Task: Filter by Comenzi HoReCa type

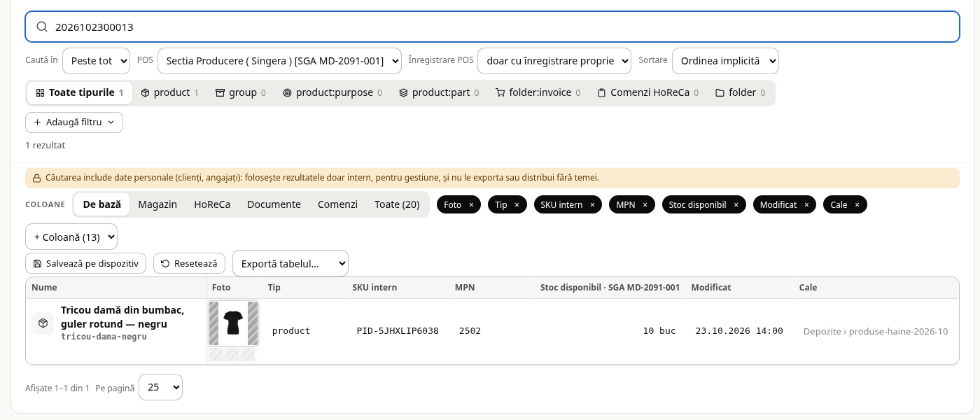Action: tap(647, 92)
